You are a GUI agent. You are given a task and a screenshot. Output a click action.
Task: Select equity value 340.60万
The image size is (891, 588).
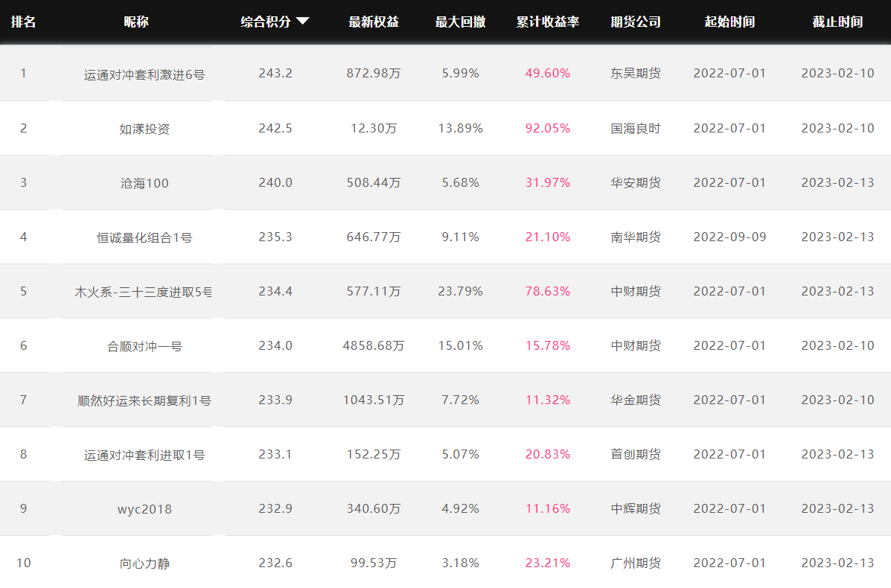(x=374, y=508)
